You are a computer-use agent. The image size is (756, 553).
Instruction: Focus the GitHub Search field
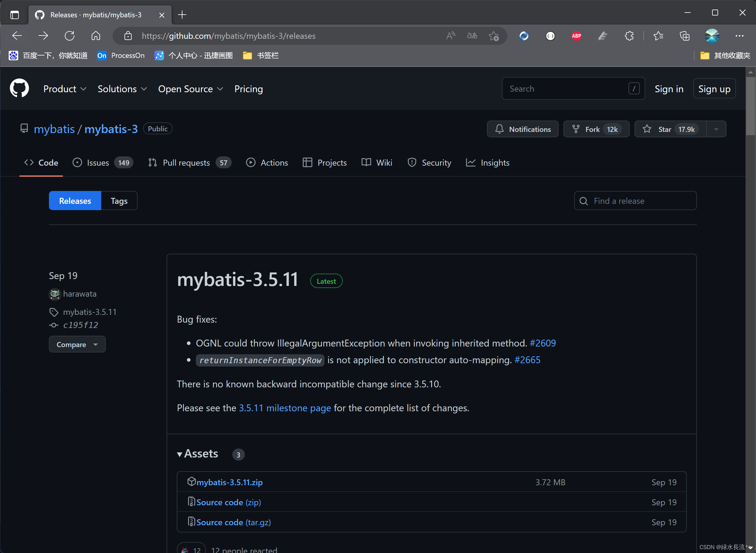(x=573, y=89)
